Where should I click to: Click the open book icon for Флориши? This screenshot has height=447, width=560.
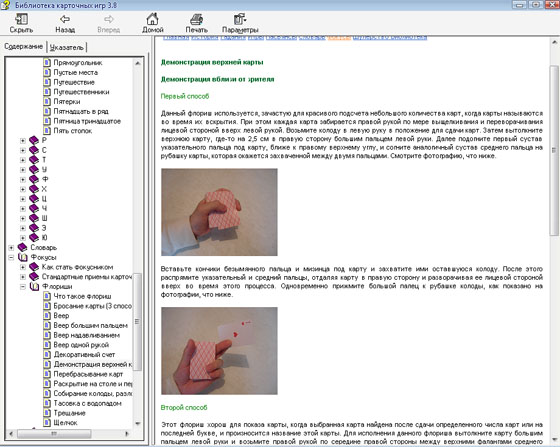coord(34,287)
